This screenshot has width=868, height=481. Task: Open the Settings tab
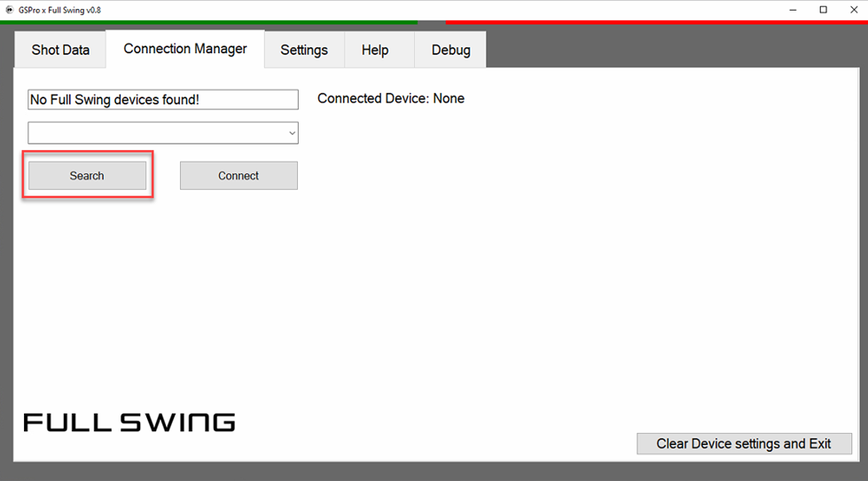click(x=304, y=50)
